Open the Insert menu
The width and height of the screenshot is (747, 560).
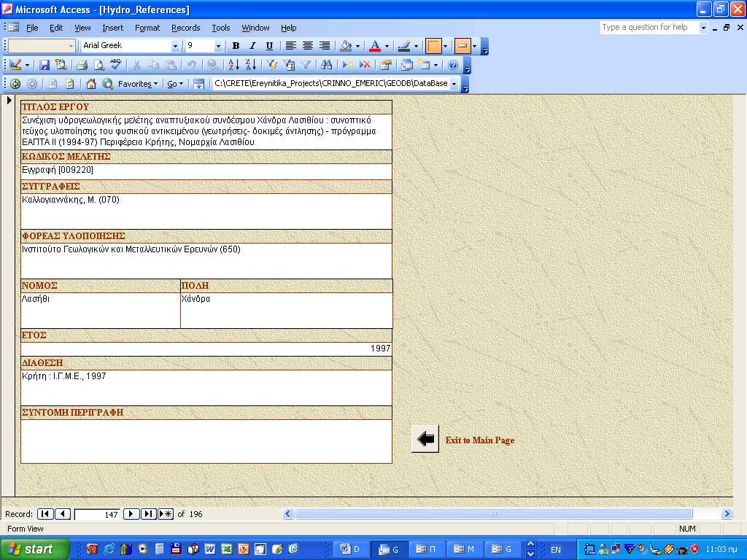click(x=112, y=28)
